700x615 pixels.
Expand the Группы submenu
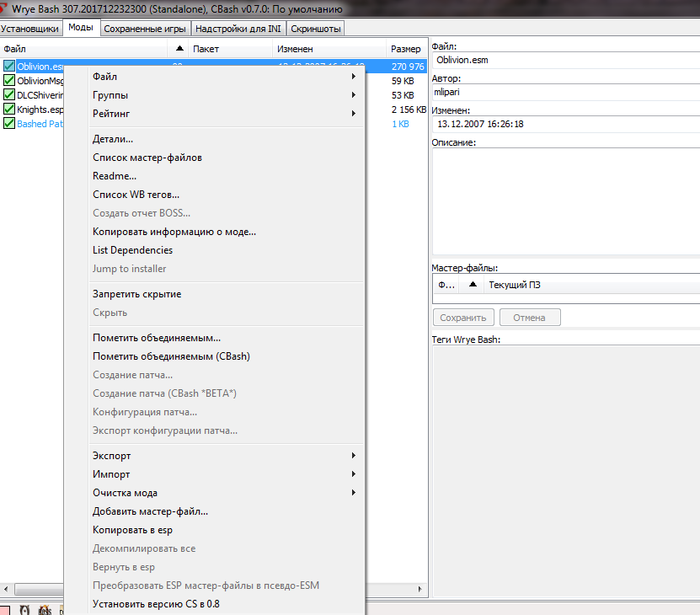pos(227,95)
